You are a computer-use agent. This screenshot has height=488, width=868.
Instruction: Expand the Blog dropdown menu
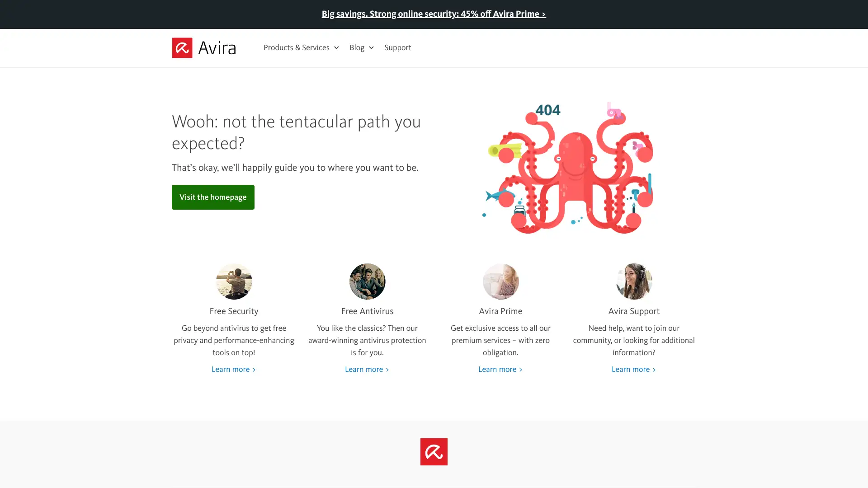(362, 47)
